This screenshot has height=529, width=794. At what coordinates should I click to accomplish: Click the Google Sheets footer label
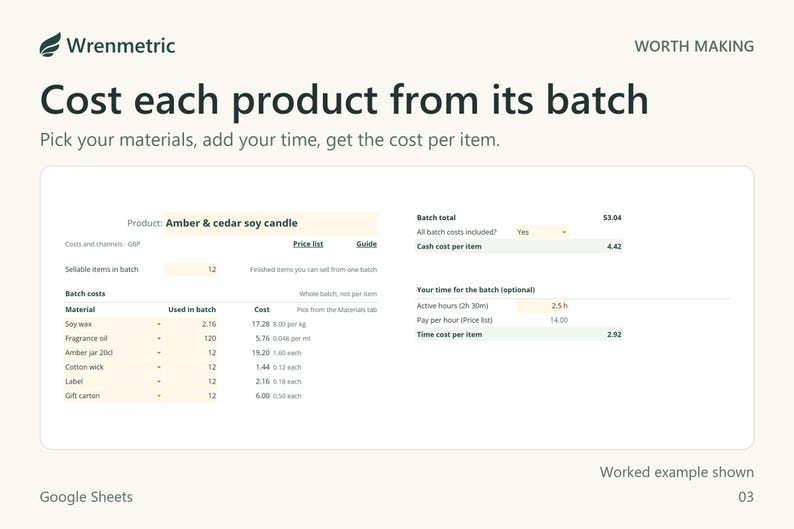pos(86,497)
